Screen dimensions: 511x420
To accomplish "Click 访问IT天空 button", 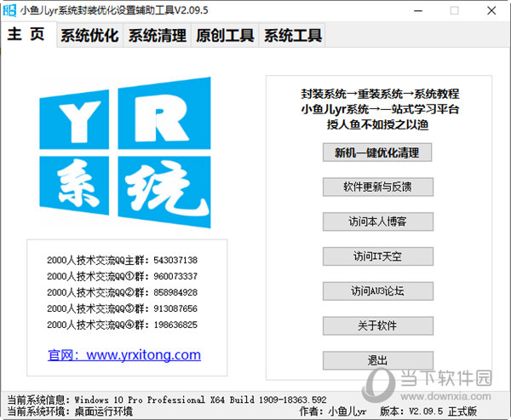I will [377, 256].
